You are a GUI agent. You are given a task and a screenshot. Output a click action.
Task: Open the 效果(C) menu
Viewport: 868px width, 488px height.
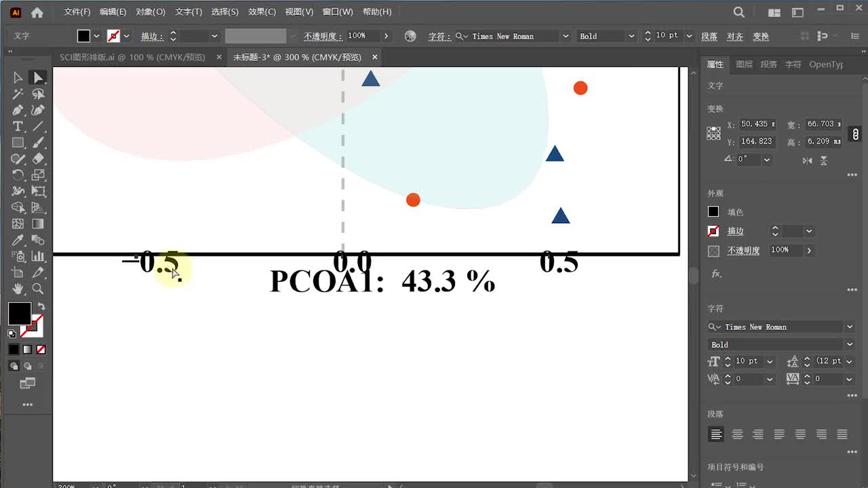pos(262,12)
